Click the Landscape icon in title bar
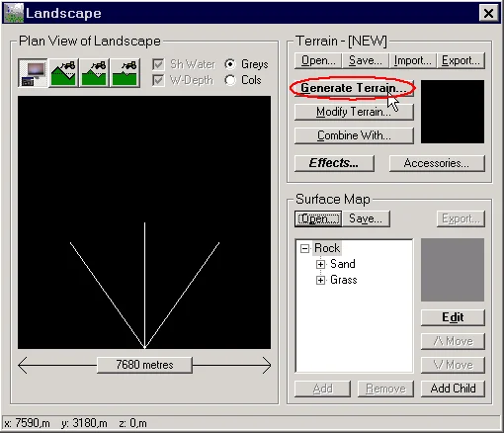Screen dimensions: 504x433 (x=13, y=13)
